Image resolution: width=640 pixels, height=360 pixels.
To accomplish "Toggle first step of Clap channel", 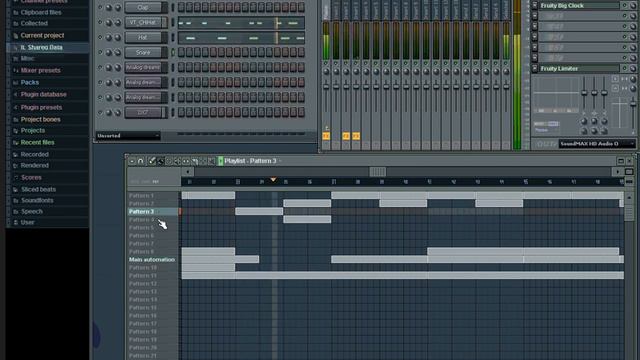I will pos(181,7).
